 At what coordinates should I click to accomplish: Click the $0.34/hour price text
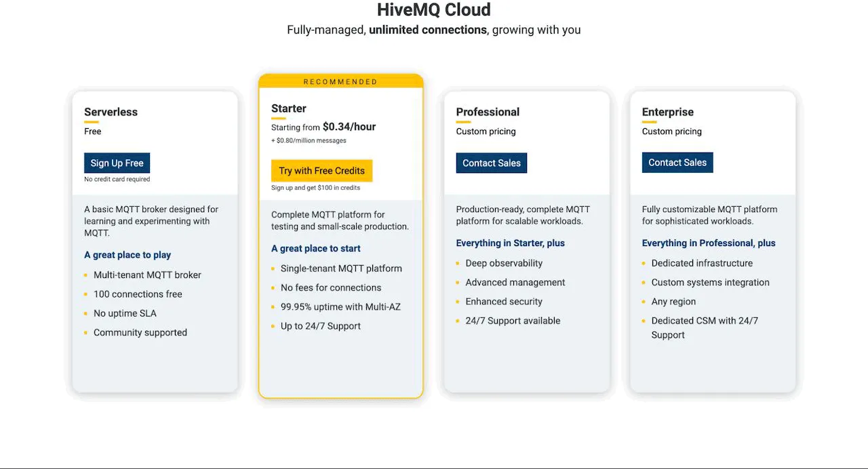point(349,127)
